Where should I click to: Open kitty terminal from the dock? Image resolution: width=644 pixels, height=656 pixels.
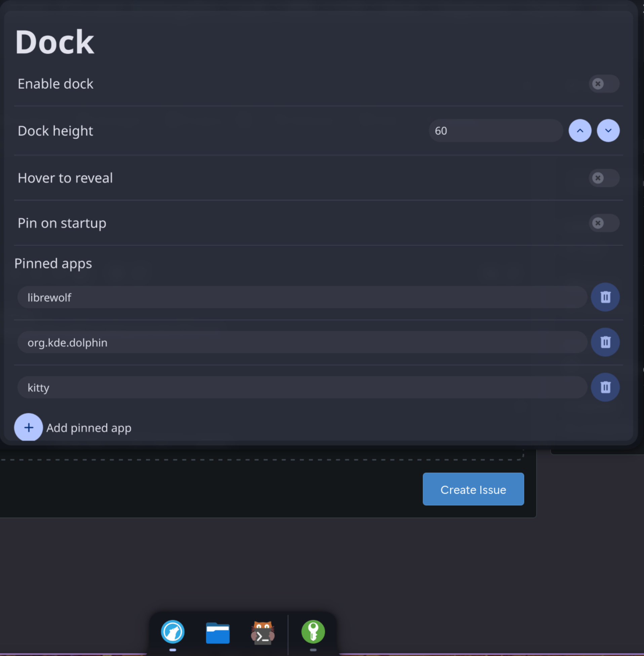[263, 632]
